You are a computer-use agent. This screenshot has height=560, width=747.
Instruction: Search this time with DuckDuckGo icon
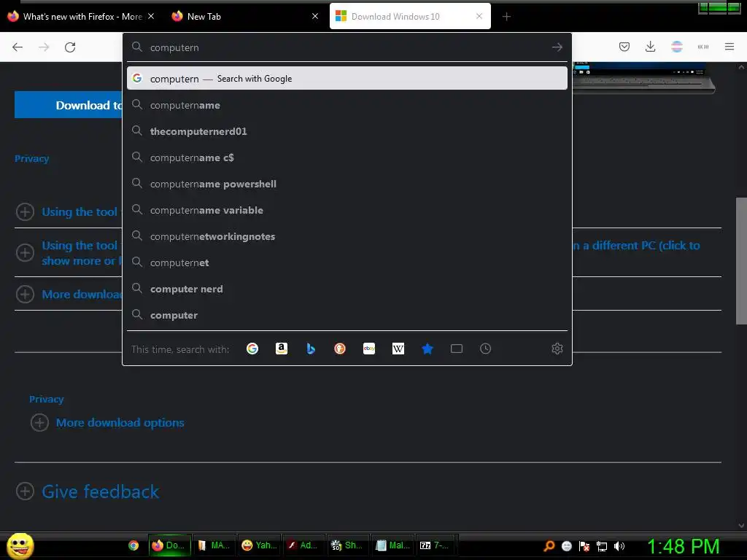click(x=340, y=349)
